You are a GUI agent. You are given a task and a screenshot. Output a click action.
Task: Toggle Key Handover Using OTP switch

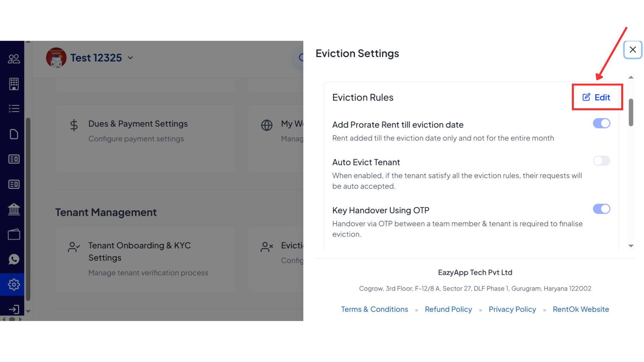(x=601, y=209)
